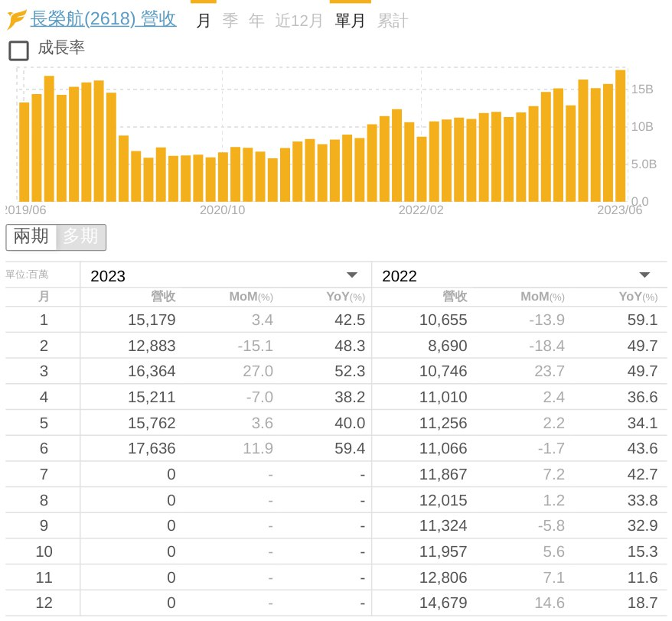The height and width of the screenshot is (621, 672).
Task: Click the orange wing logo icon
Action: 16,19
